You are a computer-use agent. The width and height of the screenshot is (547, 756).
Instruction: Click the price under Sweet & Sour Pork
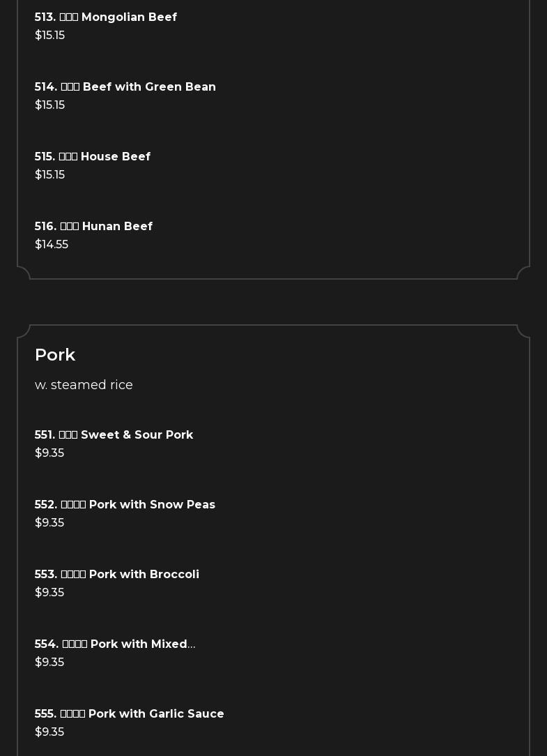coord(49,453)
